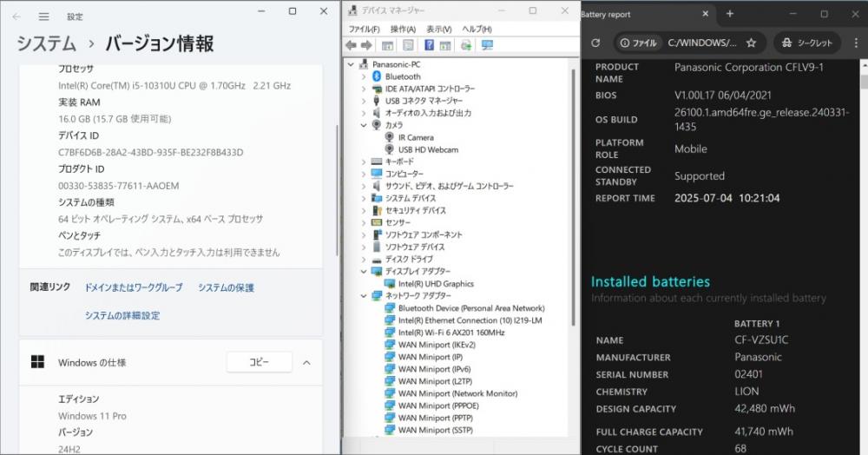Click the Settings window vertical scrollbar

click(x=337, y=190)
